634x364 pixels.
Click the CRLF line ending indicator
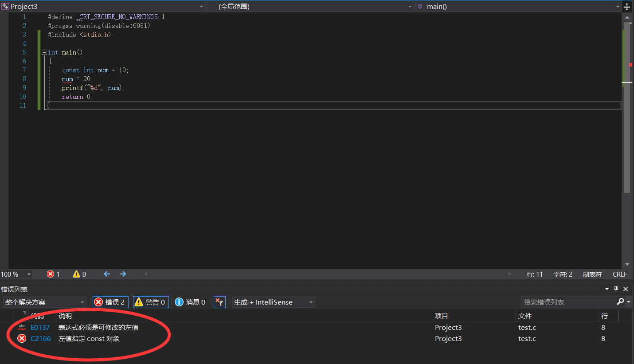point(620,274)
